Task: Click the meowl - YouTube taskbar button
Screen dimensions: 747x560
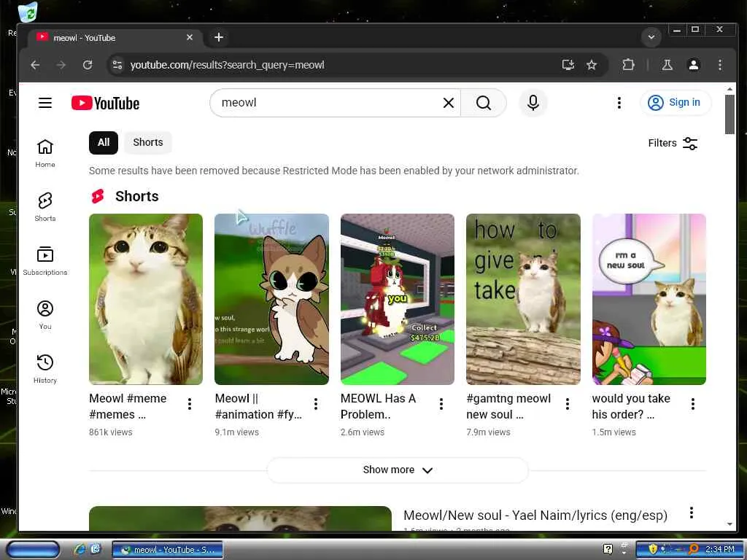Action: coord(167,550)
